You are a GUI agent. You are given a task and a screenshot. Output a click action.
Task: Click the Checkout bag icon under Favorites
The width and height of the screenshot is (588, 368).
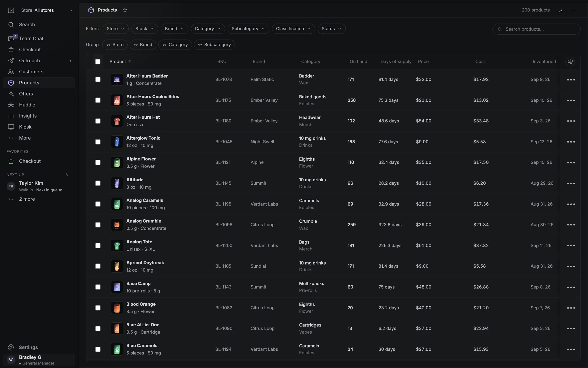click(x=11, y=161)
